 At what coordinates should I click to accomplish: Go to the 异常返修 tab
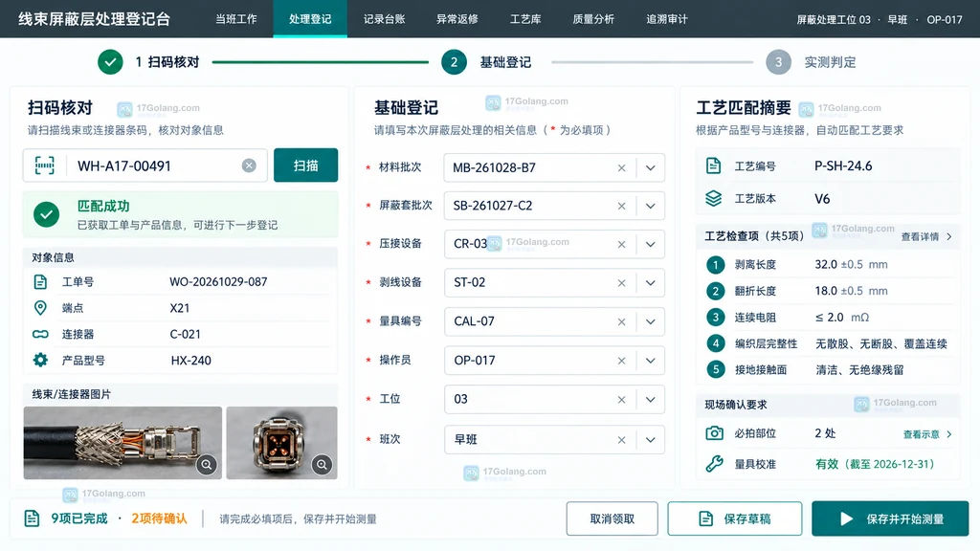pyautogui.click(x=457, y=19)
